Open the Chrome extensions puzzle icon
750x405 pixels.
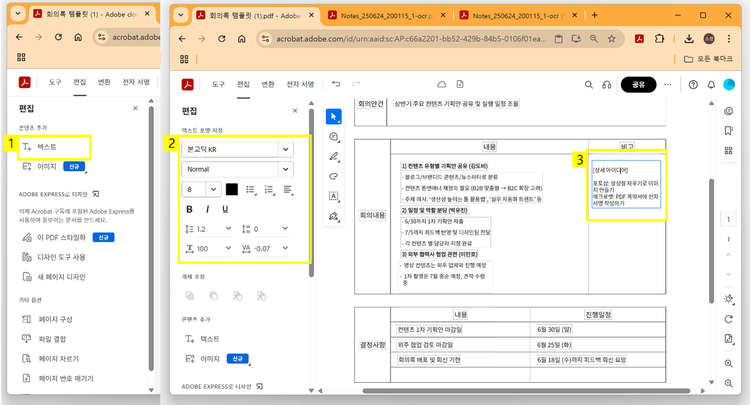click(660, 39)
